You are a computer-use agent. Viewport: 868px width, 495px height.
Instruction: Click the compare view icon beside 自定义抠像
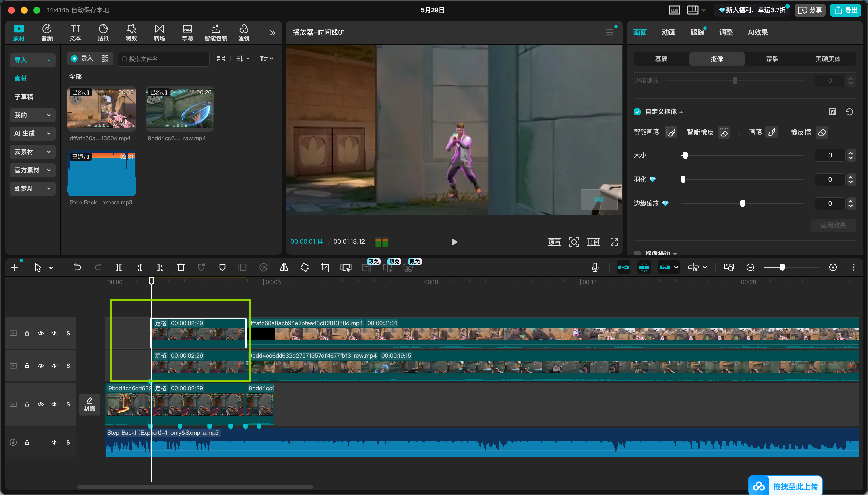[832, 112]
